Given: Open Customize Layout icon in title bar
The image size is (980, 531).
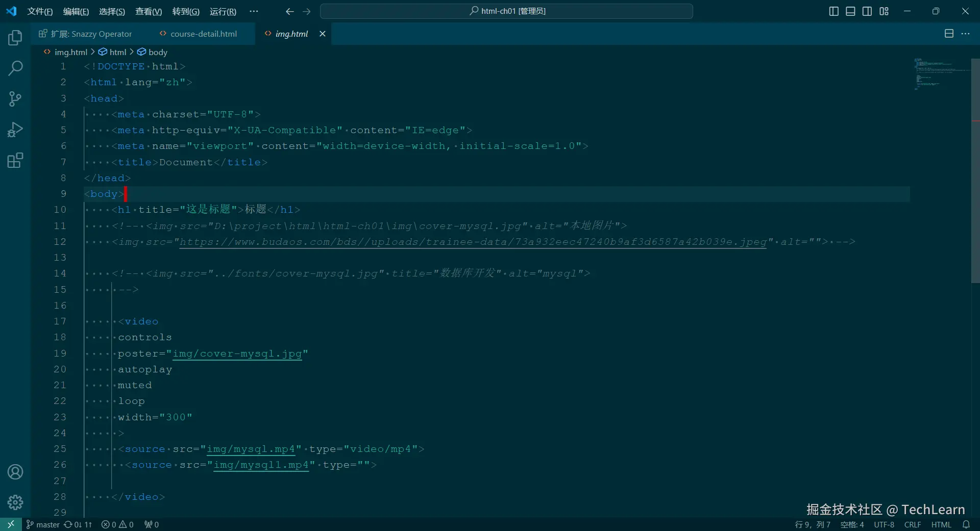Looking at the screenshot, I should [x=884, y=11].
